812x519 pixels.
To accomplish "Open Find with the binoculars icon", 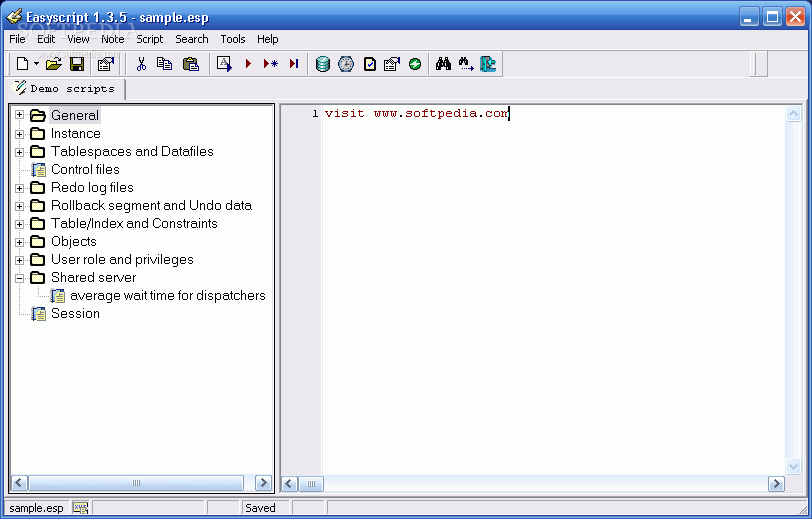I will coord(443,64).
